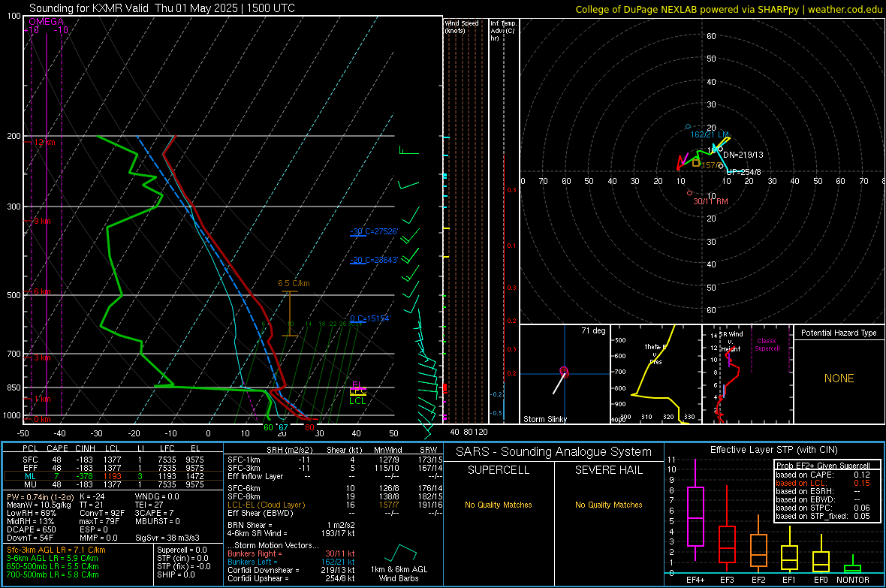This screenshot has height=588, width=886.
Task: Click the 'SFC-1km' shear row
Action: click(x=335, y=460)
